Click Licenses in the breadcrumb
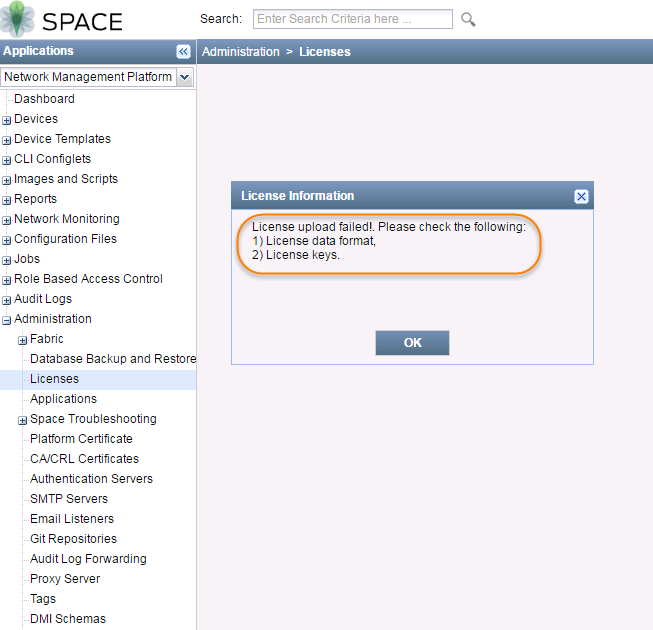653x630 pixels. tap(325, 52)
